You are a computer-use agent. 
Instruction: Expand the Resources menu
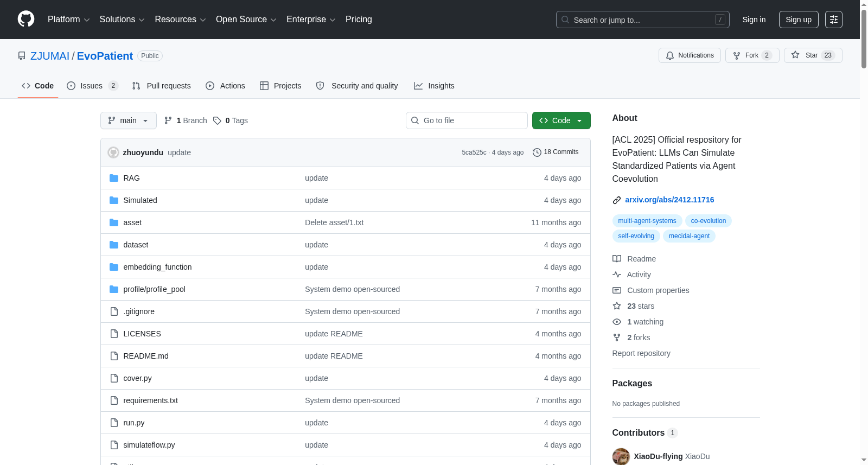180,20
